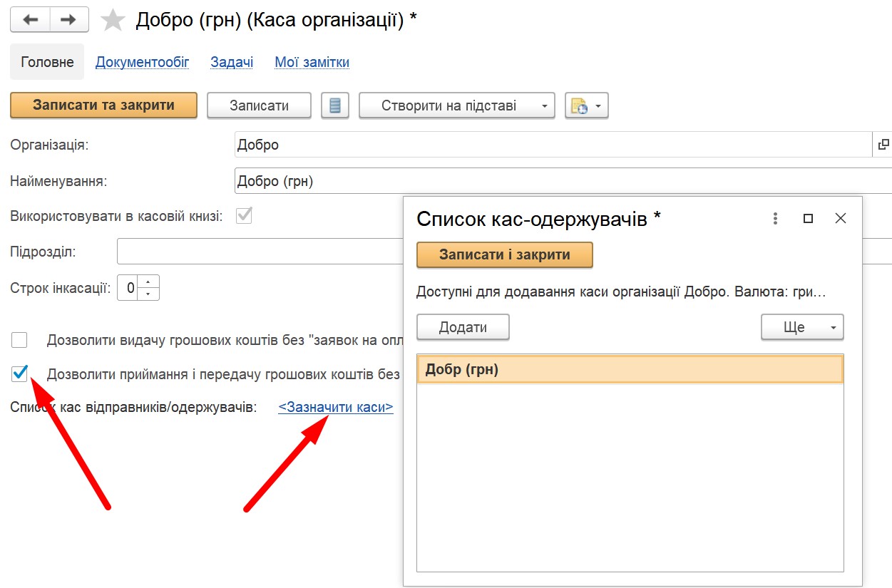Viewport: 892px width, 588px height.
Task: Click into the Організація input field
Action: tap(553, 145)
